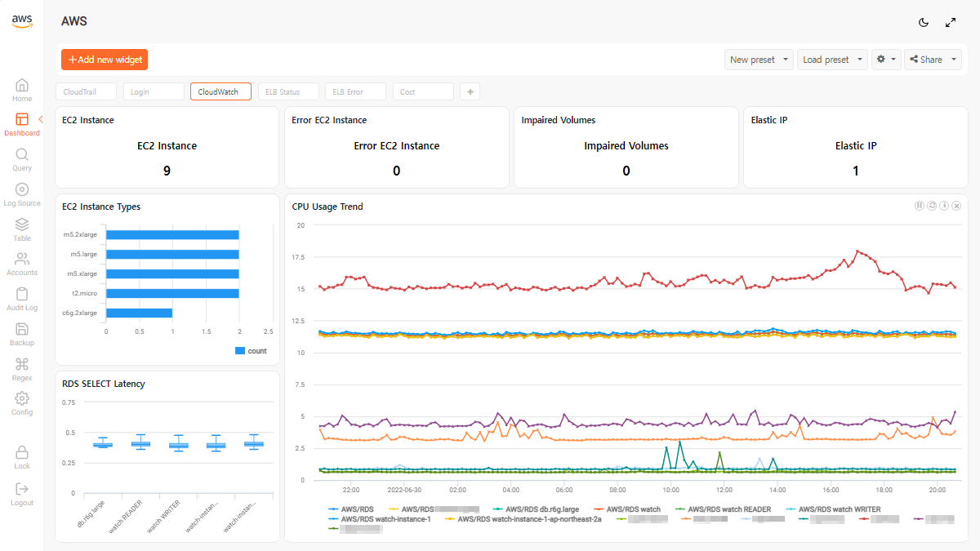Open the gear settings dropdown
Viewport: 980px width, 551px height.
click(886, 60)
